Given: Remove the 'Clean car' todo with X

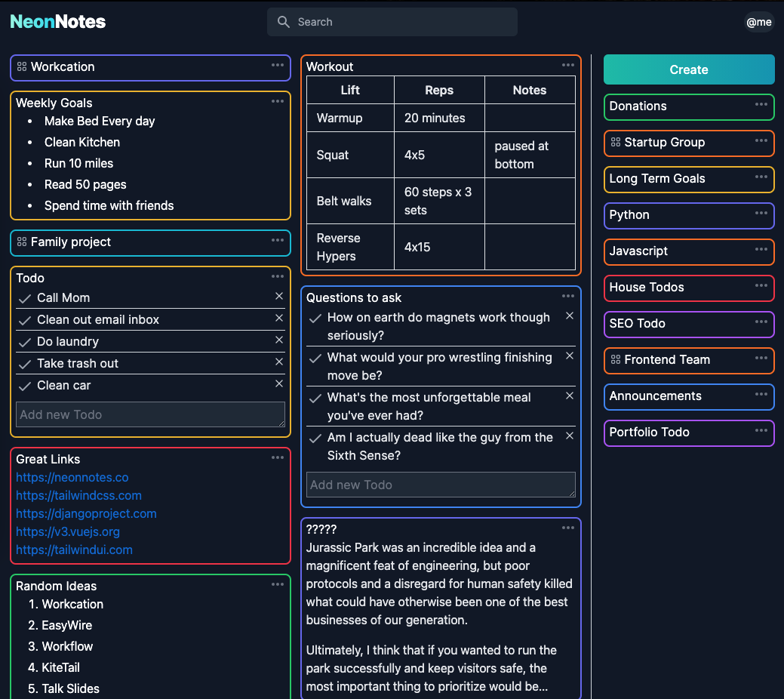Looking at the screenshot, I should click(x=279, y=384).
